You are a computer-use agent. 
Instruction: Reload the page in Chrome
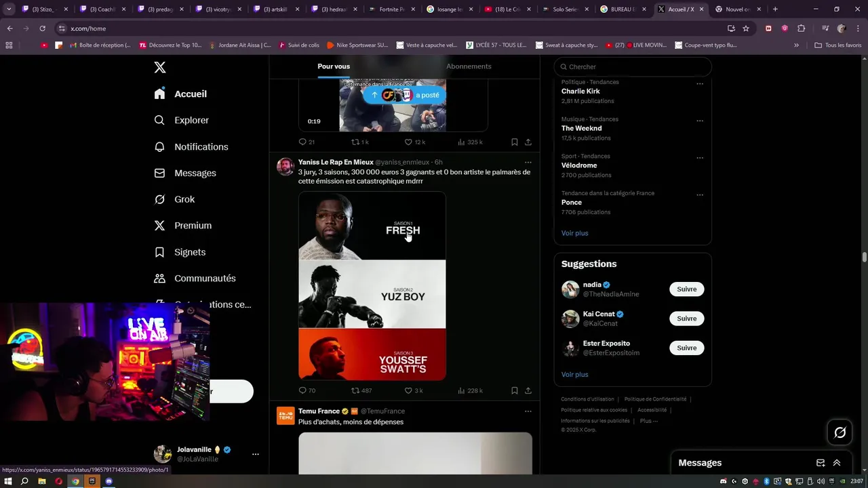tap(42, 28)
